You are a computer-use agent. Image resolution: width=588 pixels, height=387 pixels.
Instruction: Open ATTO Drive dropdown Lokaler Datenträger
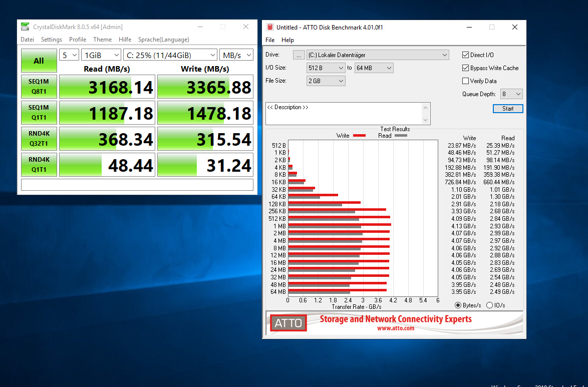[378, 55]
